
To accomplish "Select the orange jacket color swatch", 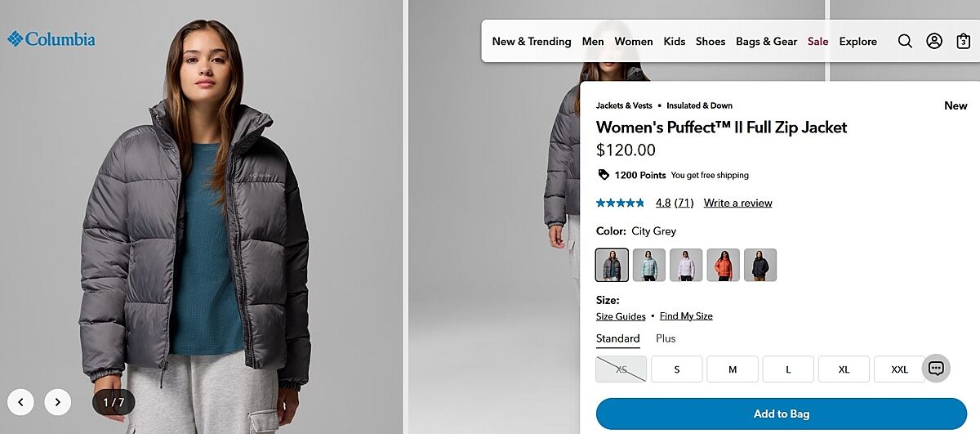I will [x=723, y=265].
